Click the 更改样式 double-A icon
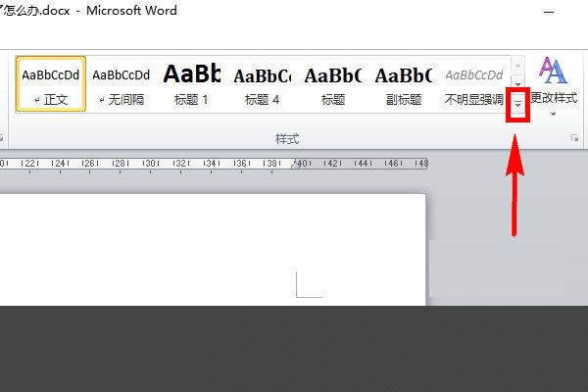The image size is (588, 392). 553,71
